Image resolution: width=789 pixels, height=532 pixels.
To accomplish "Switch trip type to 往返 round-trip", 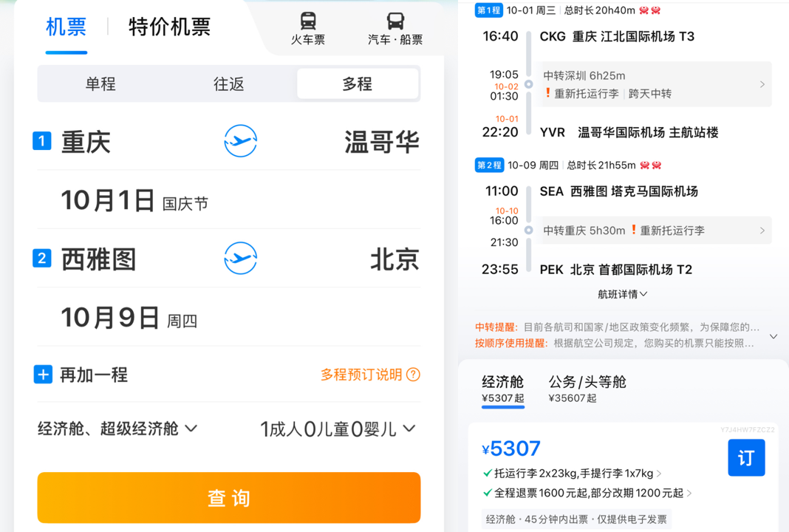I will coord(227,84).
